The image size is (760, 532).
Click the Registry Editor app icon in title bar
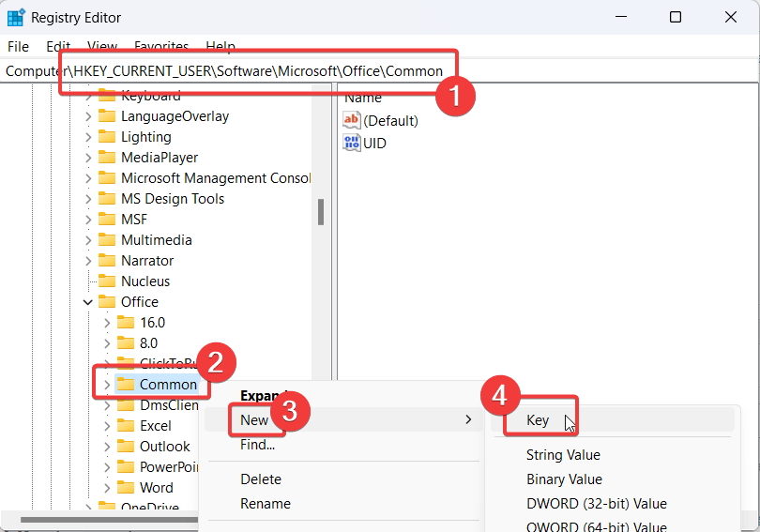coord(16,18)
